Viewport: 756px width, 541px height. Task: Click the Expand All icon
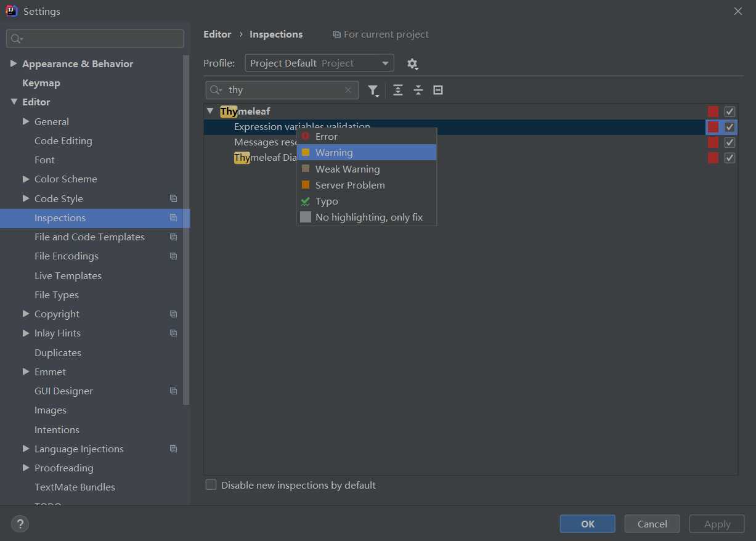click(x=398, y=90)
